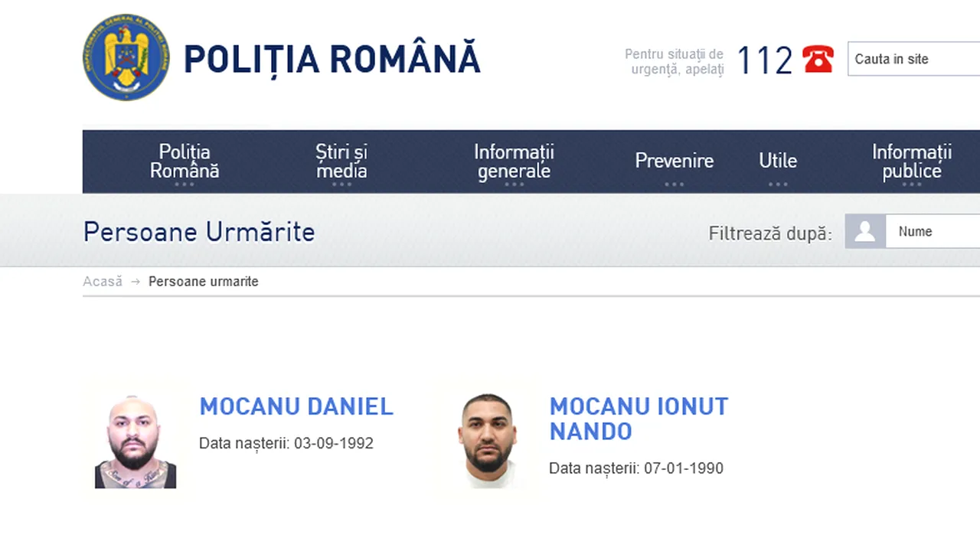Image resolution: width=980 pixels, height=551 pixels.
Task: Click the red telephone icon
Action: [818, 59]
